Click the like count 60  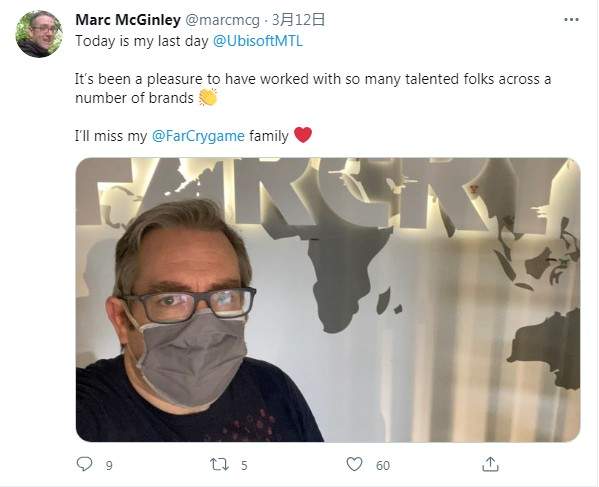[383, 466]
